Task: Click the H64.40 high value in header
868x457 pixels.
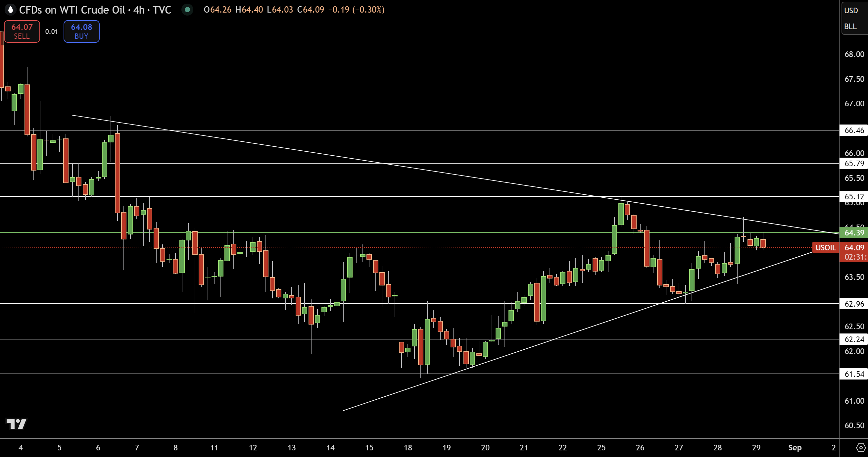Action: pyautogui.click(x=249, y=9)
